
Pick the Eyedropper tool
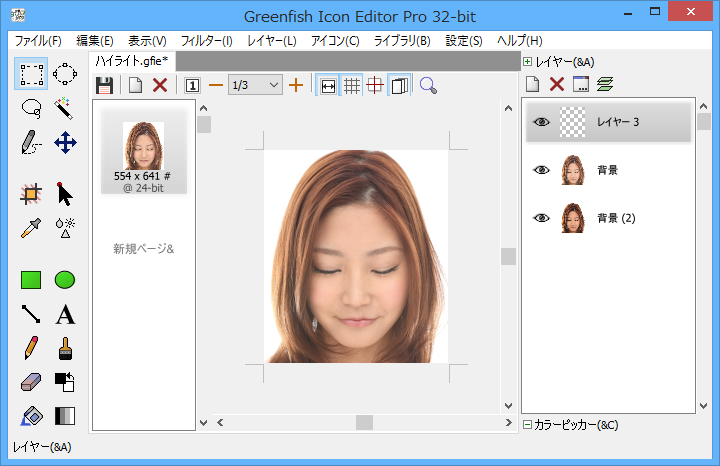31,227
